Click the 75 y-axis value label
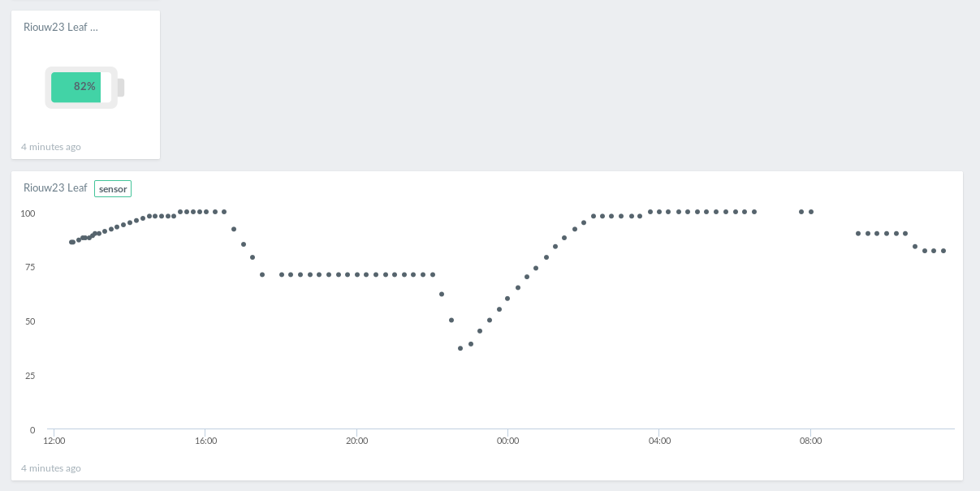Screen dimensions: 980x491 [30, 267]
